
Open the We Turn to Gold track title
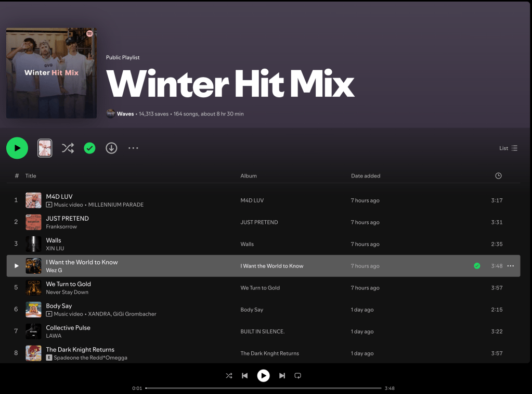69,284
